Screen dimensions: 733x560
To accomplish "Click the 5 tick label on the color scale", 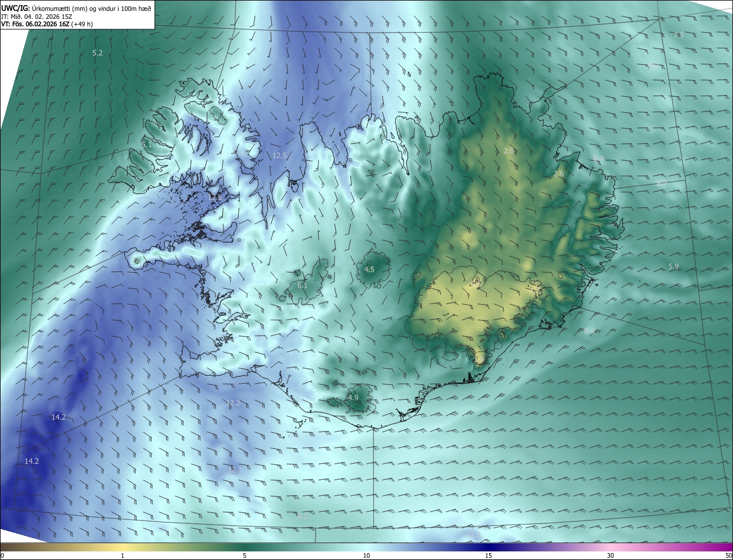I will tap(245, 555).
